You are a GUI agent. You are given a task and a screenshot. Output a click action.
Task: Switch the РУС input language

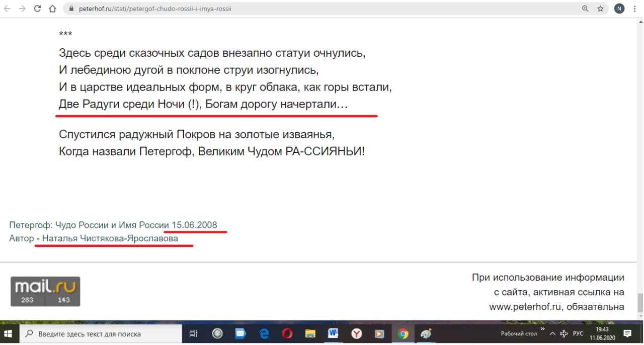tap(578, 333)
